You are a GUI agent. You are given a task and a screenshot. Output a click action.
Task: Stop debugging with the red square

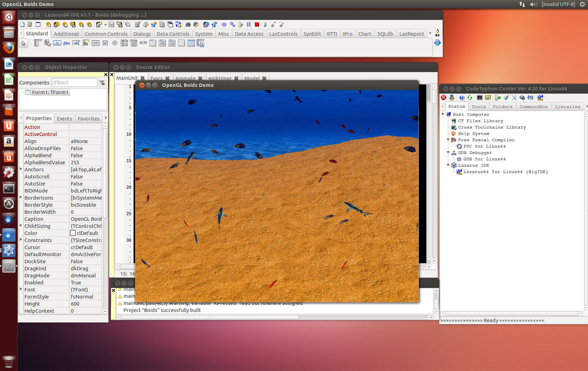coord(257,24)
